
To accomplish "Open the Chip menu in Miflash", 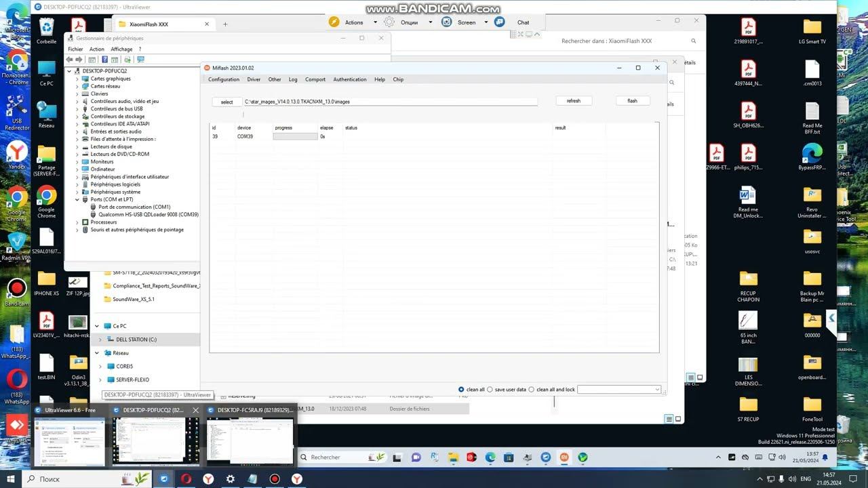I will [x=398, y=79].
